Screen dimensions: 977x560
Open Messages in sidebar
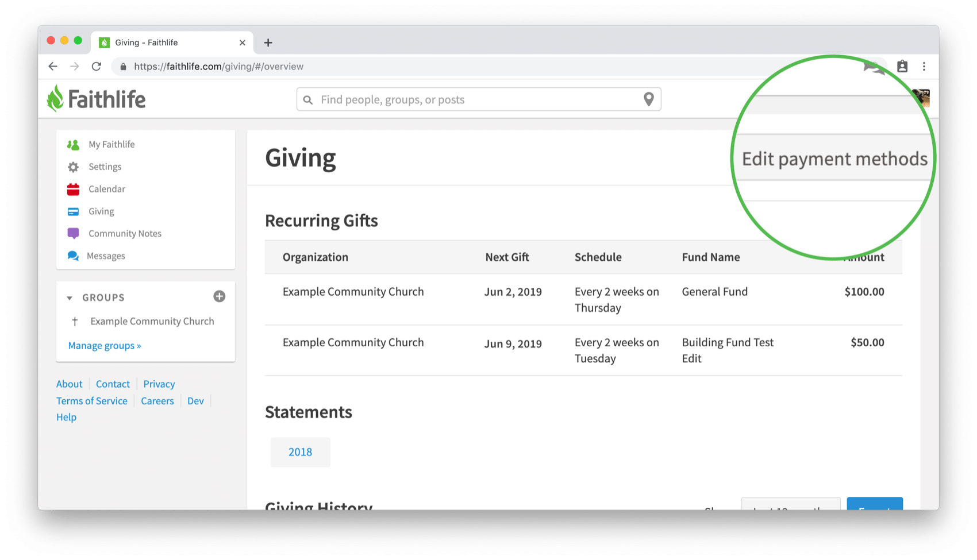tap(106, 256)
